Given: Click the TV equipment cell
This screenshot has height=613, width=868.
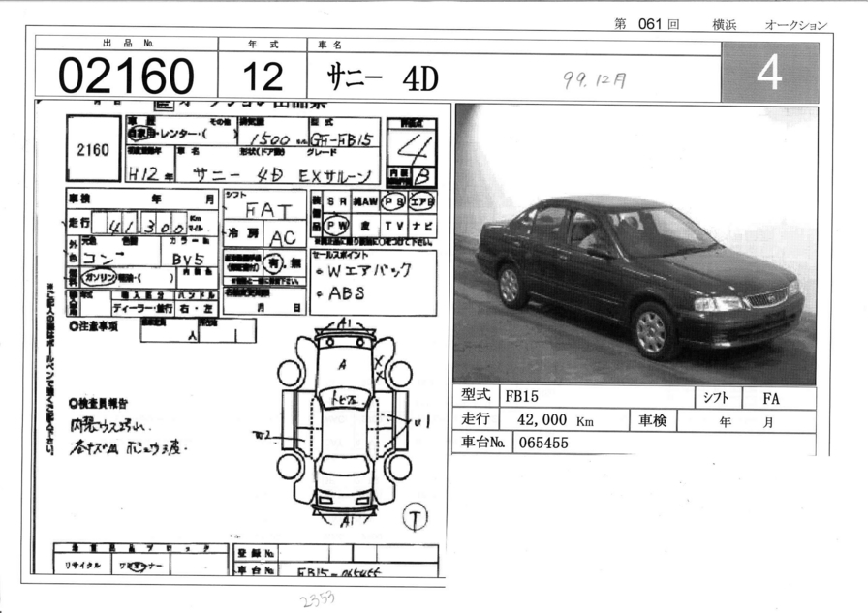Looking at the screenshot, I should [394, 226].
